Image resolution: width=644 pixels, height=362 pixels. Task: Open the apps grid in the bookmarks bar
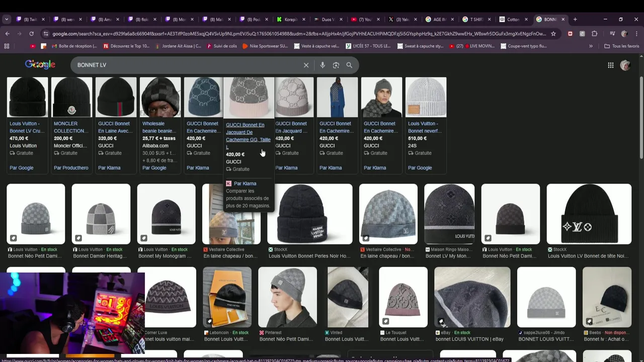coord(7,46)
